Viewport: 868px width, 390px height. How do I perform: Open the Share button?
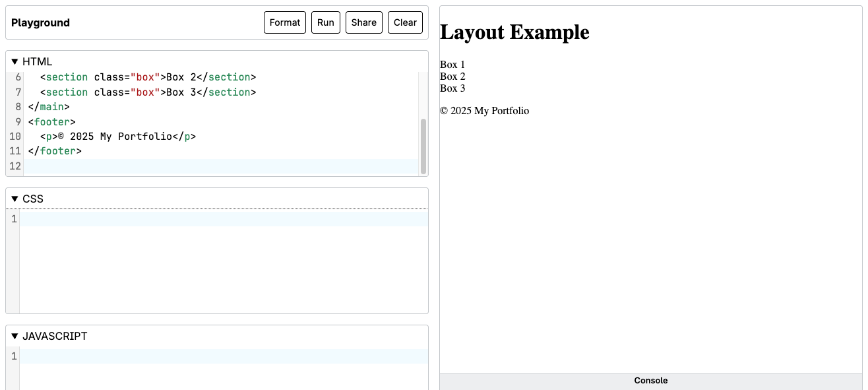364,22
